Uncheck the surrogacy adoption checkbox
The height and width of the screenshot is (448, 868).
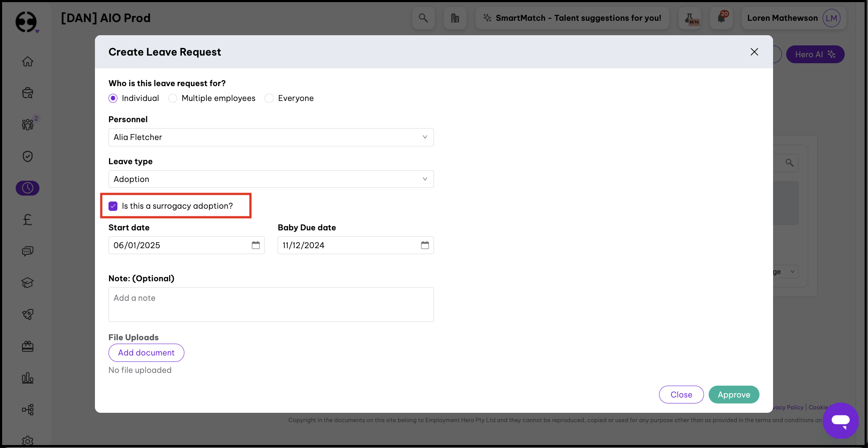pos(113,206)
